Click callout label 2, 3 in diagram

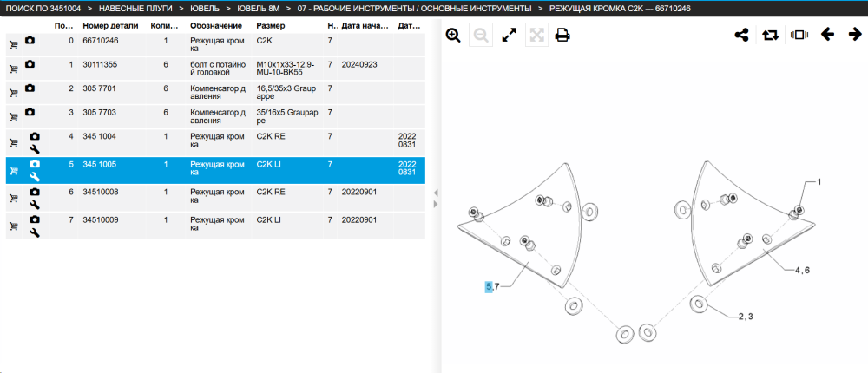[x=746, y=317]
